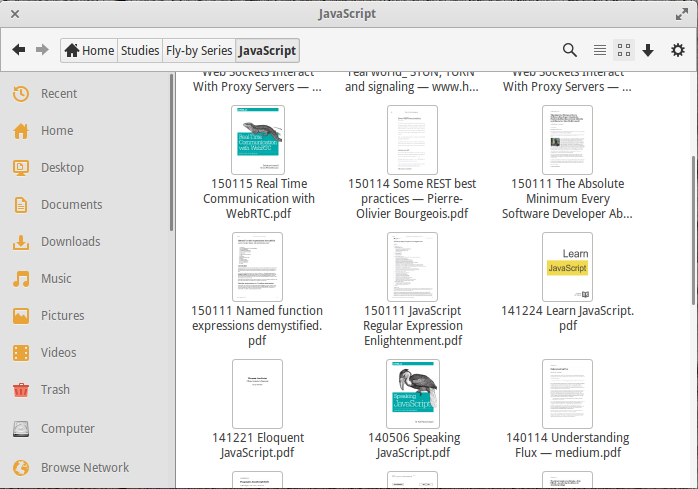Click file name '150115 Real Time Communication with WebRTC.pdf'
The width and height of the screenshot is (698, 489).
[259, 199]
